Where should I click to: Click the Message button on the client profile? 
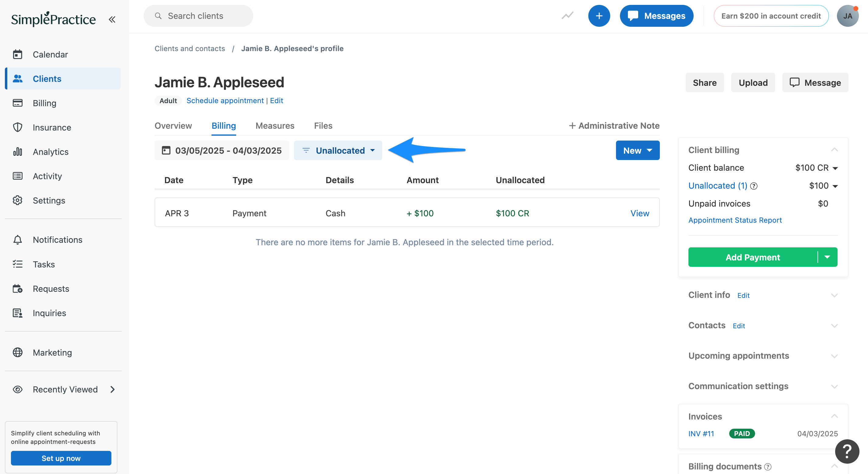(x=815, y=82)
